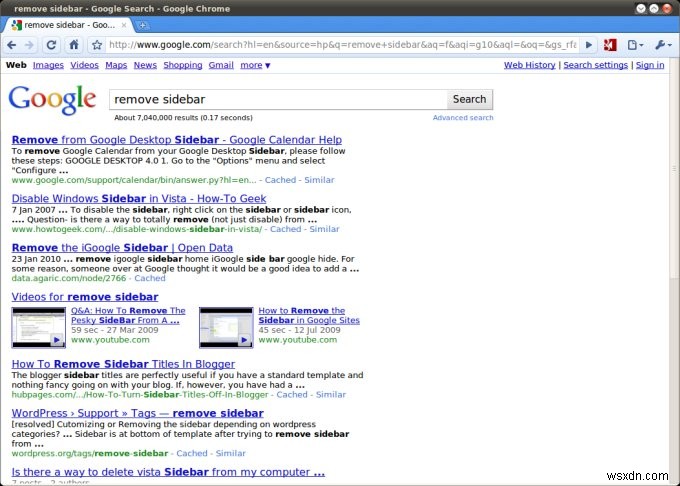Open Cached link for wordpress.org result

[192, 453]
